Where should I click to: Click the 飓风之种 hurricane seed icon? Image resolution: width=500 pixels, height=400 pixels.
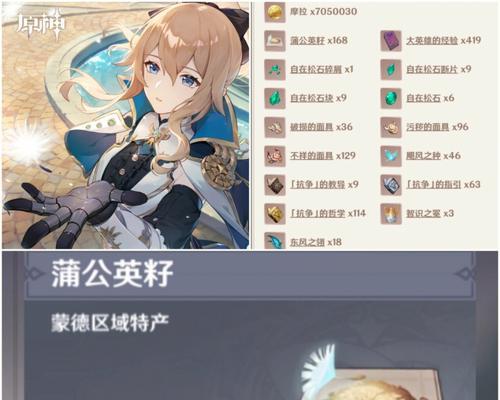(x=391, y=156)
